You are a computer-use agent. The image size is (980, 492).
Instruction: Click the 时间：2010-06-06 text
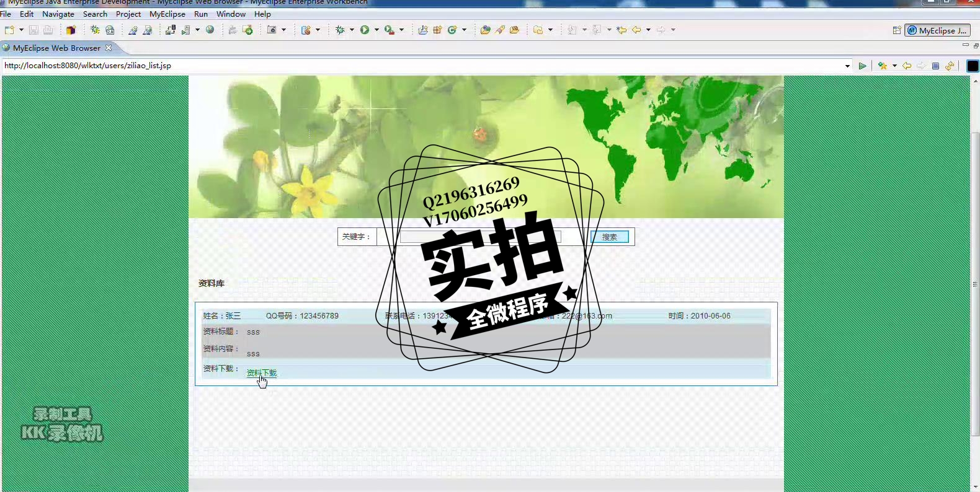pyautogui.click(x=699, y=316)
